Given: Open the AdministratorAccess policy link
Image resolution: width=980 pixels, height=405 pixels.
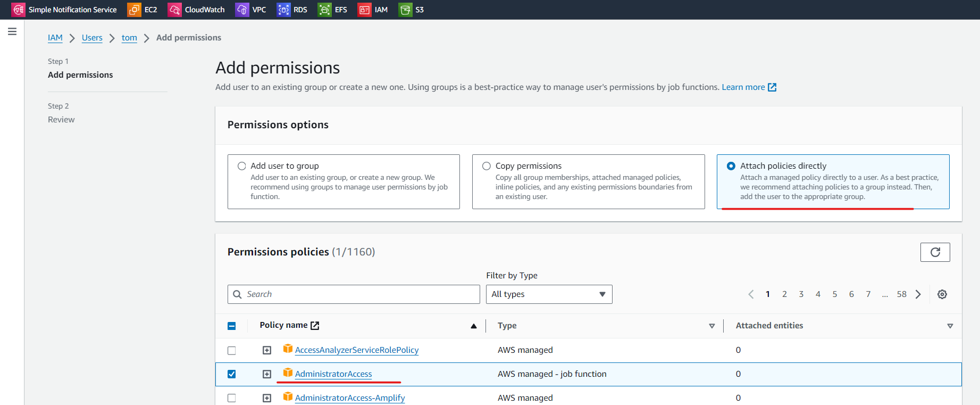Looking at the screenshot, I should (333, 374).
